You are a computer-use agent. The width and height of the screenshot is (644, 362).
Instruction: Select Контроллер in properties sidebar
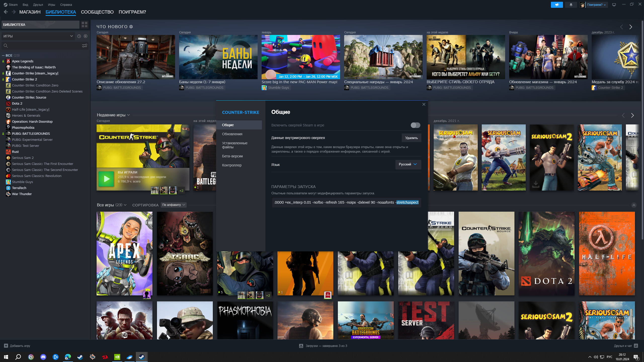coord(239,165)
